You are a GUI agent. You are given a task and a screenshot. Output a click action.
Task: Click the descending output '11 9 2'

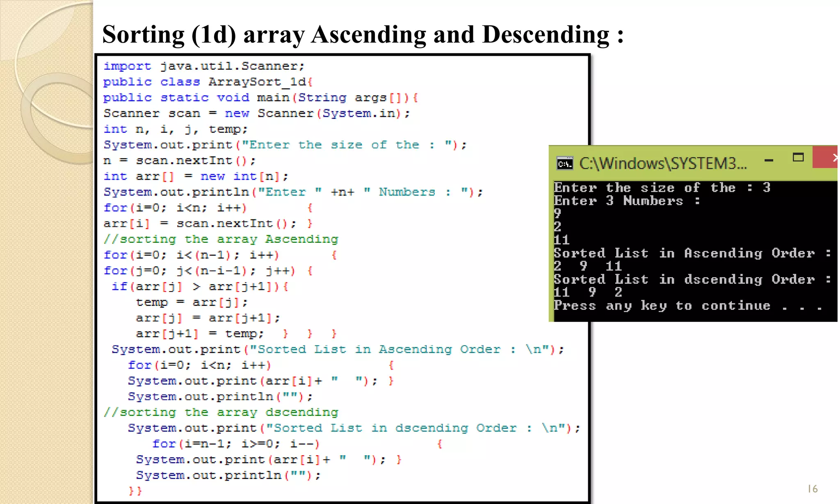pos(587,292)
